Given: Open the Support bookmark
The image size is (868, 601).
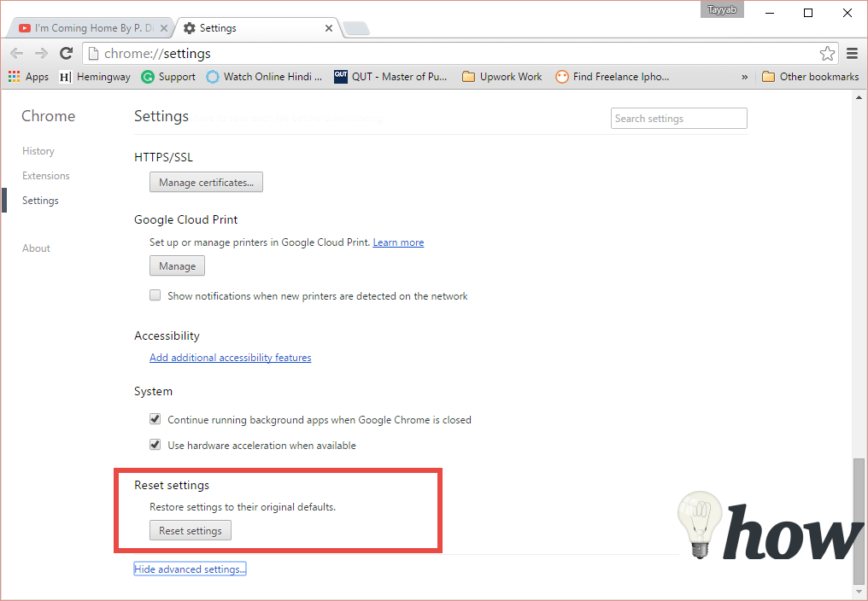Looking at the screenshot, I should (x=168, y=77).
